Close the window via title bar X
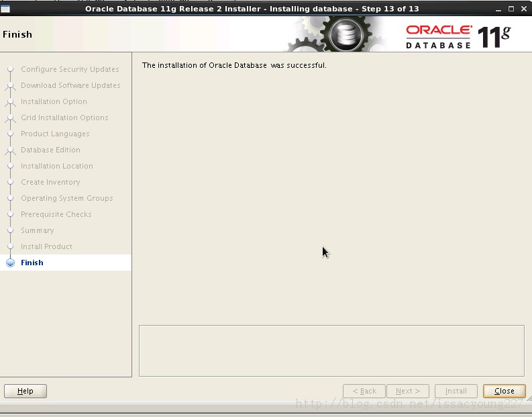This screenshot has width=532, height=417. [524, 9]
